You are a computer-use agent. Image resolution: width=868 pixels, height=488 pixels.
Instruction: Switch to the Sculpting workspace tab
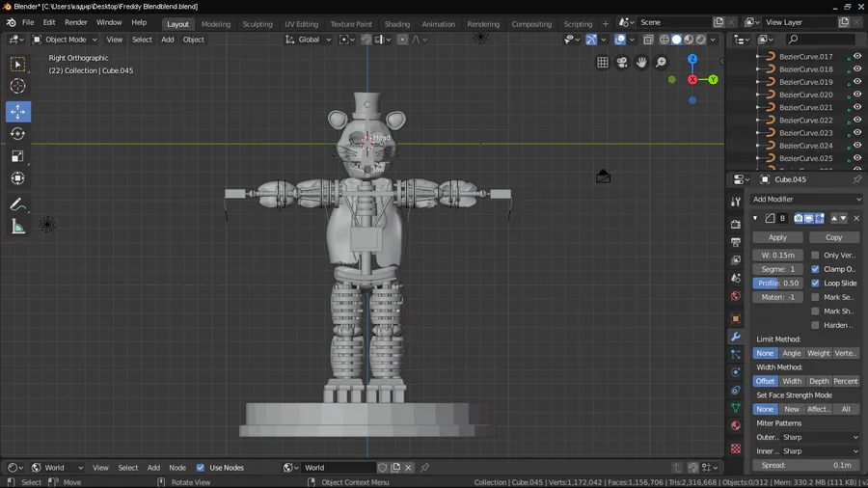pyautogui.click(x=258, y=24)
